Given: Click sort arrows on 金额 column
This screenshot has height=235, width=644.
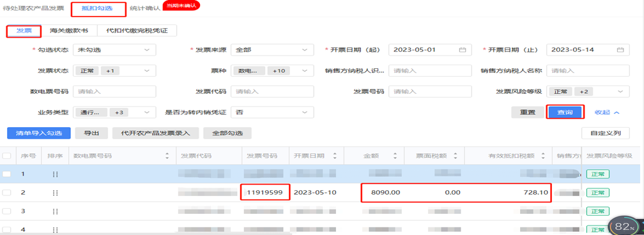Looking at the screenshot, I should tap(395, 156).
